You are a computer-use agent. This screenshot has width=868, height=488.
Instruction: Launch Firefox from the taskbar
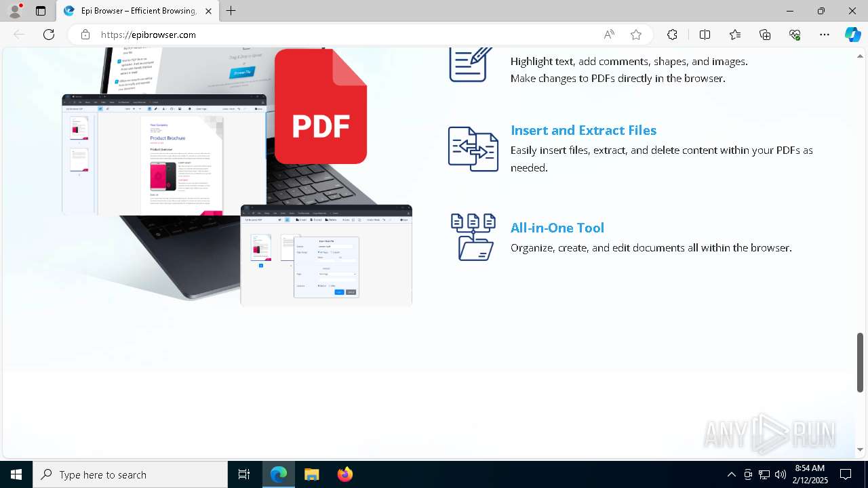344,474
